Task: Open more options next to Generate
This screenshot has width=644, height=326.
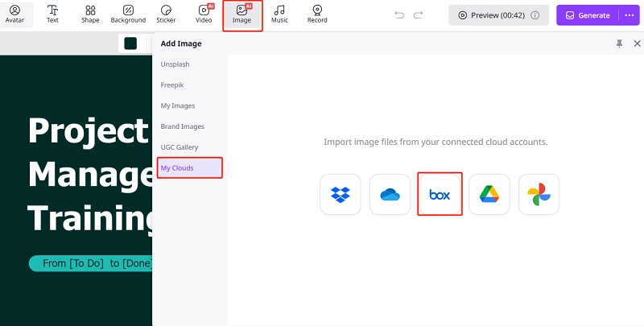Action: (630, 15)
